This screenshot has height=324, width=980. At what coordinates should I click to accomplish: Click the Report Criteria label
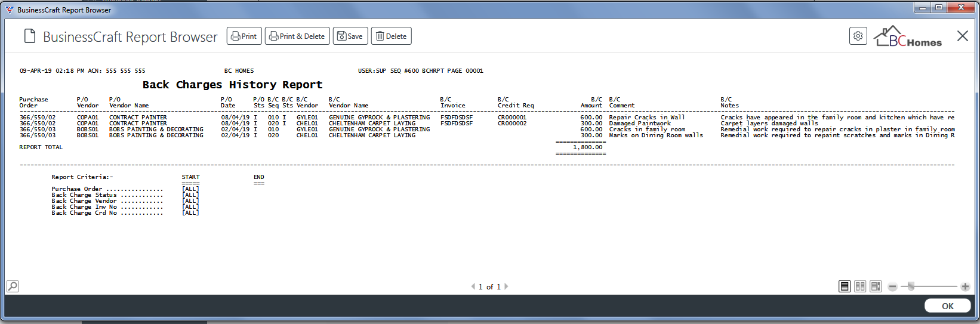pyautogui.click(x=82, y=177)
